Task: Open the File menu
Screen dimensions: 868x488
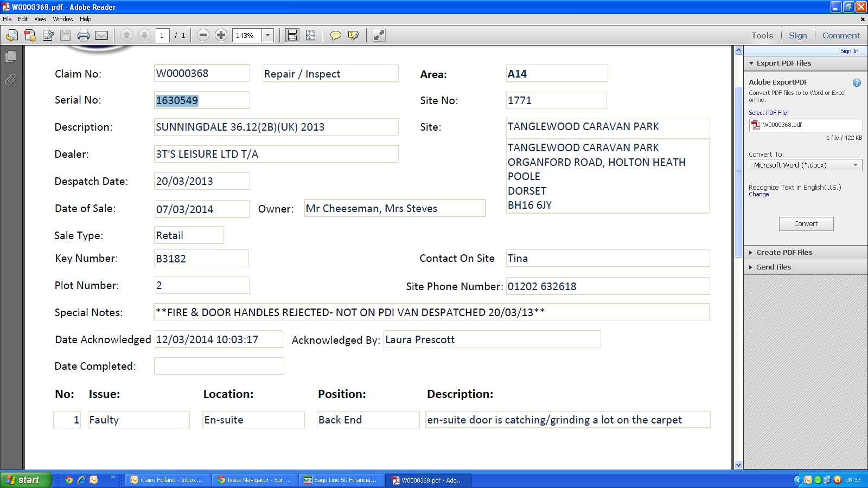Action: point(7,19)
